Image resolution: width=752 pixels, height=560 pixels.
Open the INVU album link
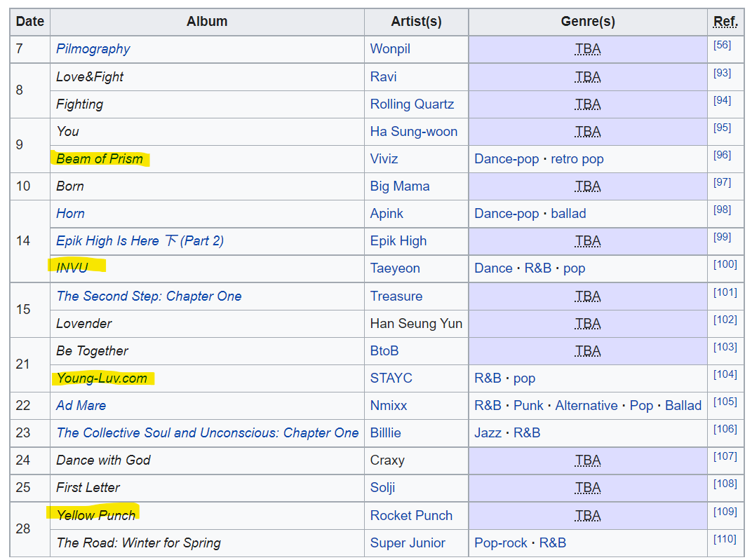click(72, 268)
